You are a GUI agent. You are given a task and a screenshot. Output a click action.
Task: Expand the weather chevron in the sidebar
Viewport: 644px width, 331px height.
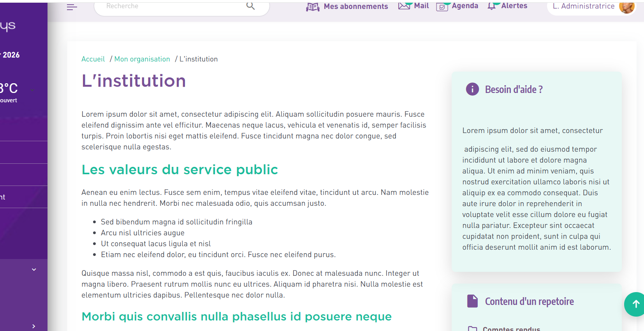coord(32,90)
